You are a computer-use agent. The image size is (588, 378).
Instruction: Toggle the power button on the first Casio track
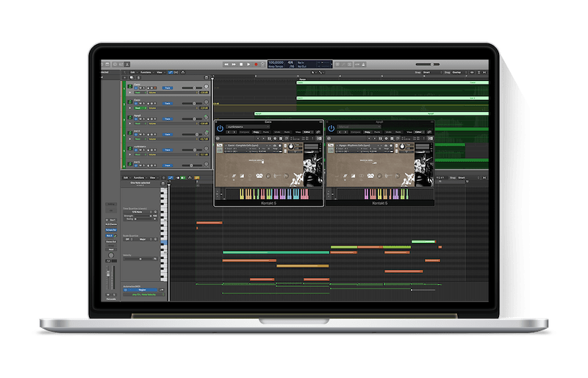137,88
